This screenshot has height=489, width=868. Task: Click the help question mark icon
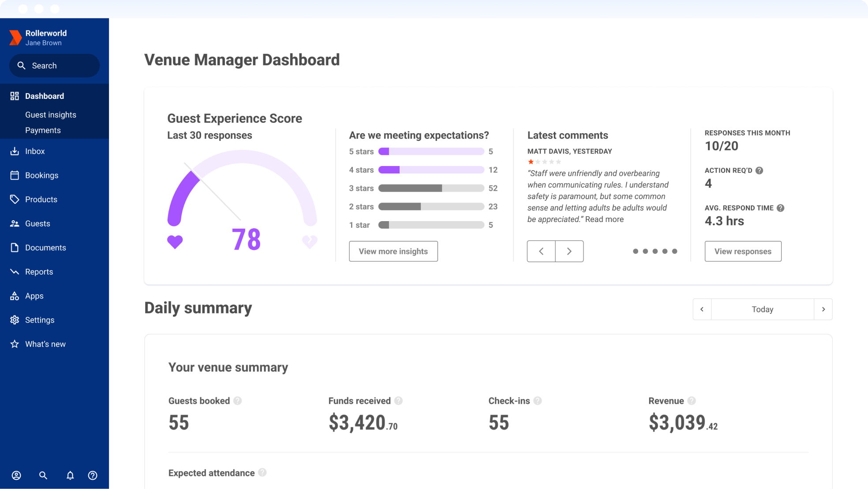click(93, 475)
